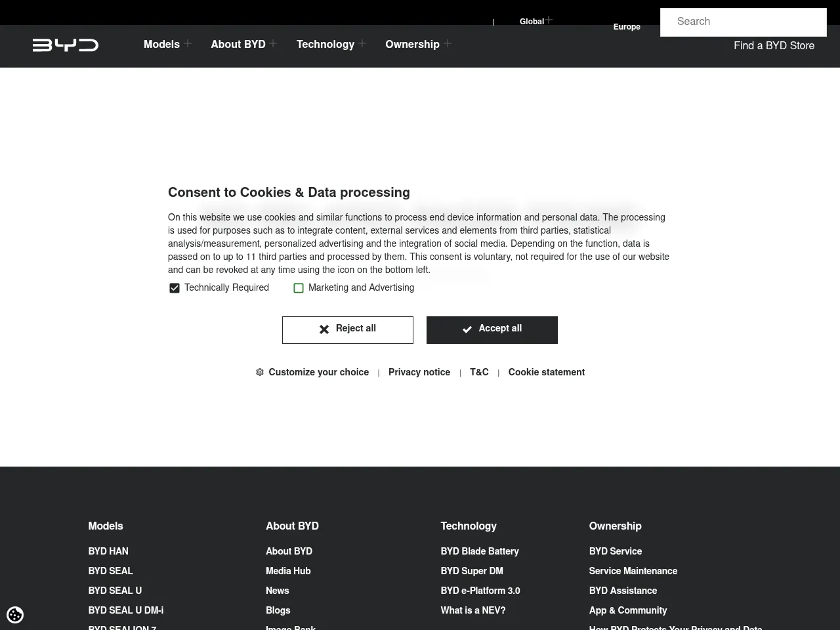
Task: Open the Privacy notice link
Action: point(419,372)
